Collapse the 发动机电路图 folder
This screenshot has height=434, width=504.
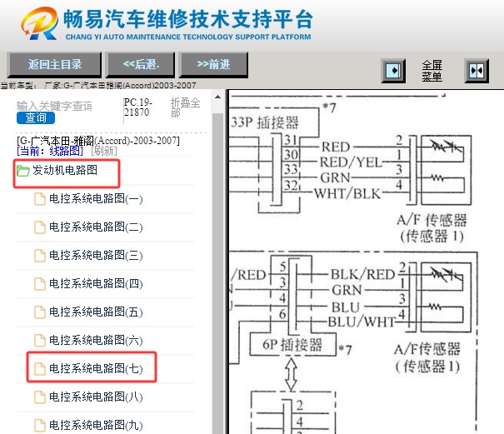(65, 170)
